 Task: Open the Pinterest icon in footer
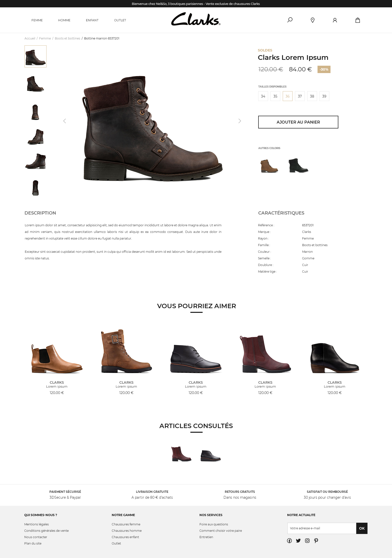coord(316,541)
